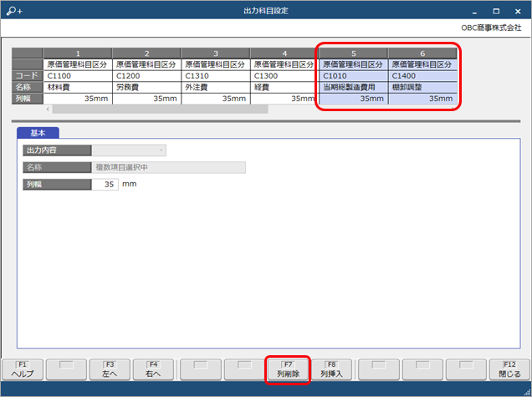The image size is (532, 397).
Task: Click the 列幅 input field with 35
Action: [105, 185]
